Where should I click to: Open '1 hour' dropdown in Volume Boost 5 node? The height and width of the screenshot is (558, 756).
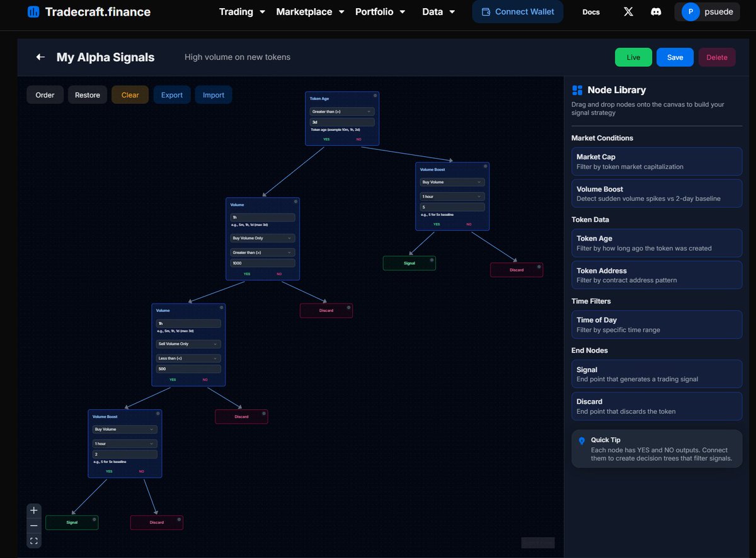452,196
